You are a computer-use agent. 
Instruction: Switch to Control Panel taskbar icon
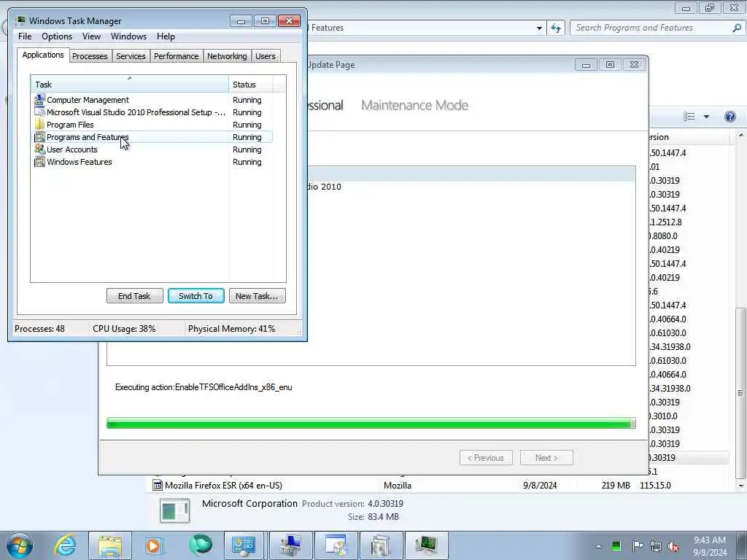click(244, 545)
